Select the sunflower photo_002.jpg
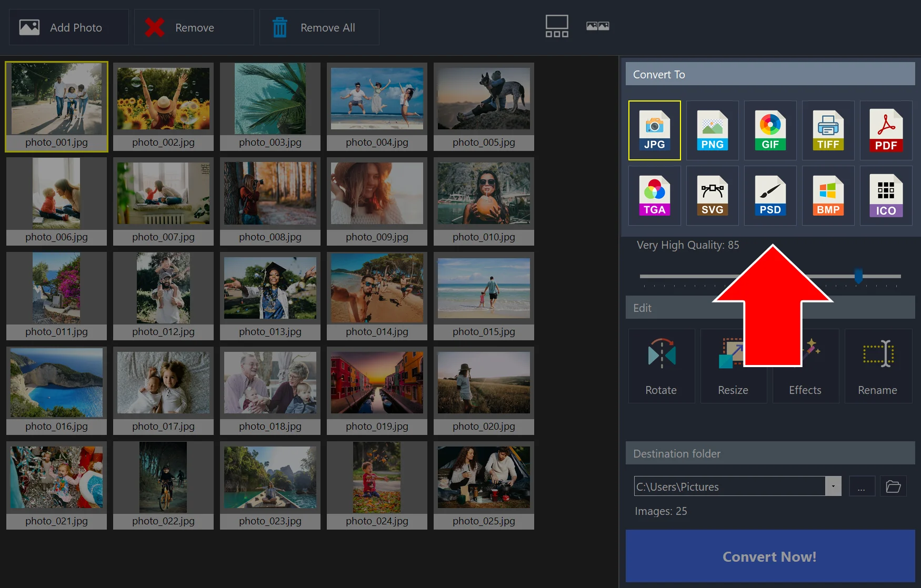Viewport: 921px width, 588px height. (x=163, y=107)
